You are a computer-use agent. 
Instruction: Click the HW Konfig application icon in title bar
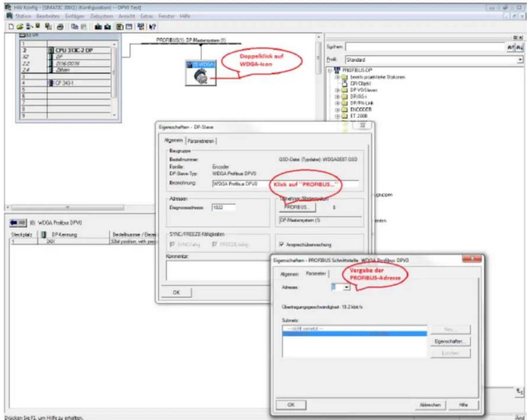click(x=8, y=7)
